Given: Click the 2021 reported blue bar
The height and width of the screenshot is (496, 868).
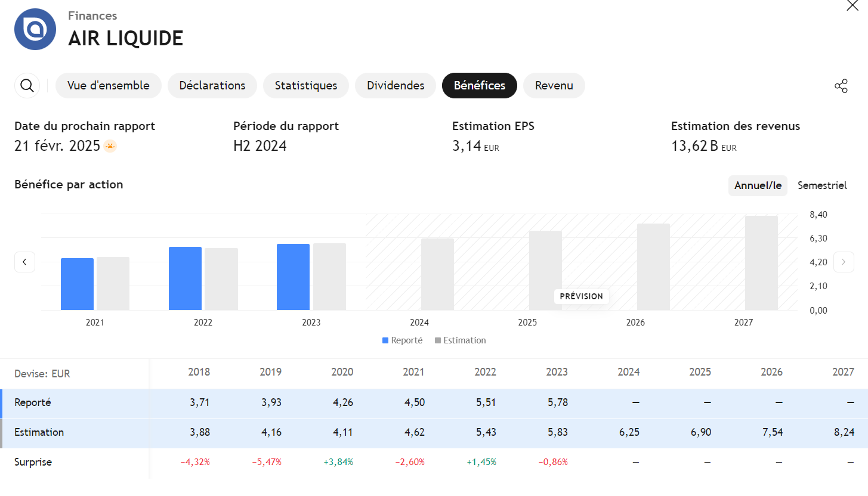Looking at the screenshot, I should point(77,284).
